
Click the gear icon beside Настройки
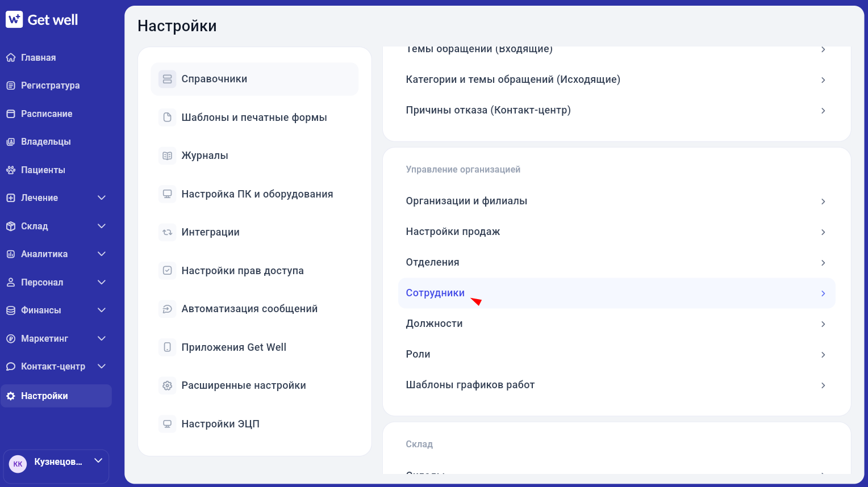point(11,396)
